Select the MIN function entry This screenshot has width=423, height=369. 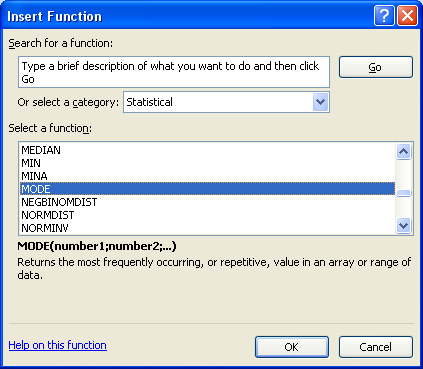pyautogui.click(x=207, y=163)
